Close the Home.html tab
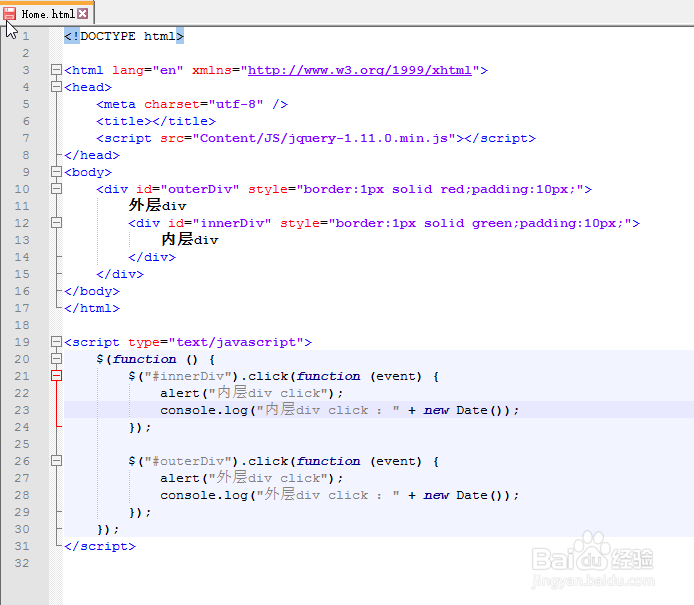This screenshot has width=694, height=605. coord(82,14)
